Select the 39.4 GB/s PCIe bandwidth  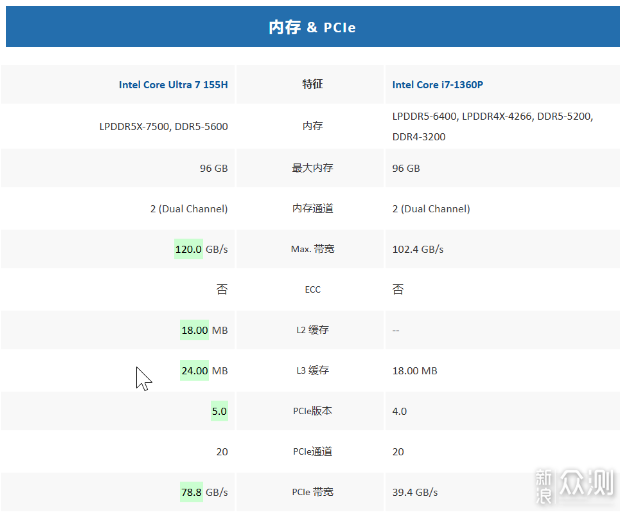(415, 493)
